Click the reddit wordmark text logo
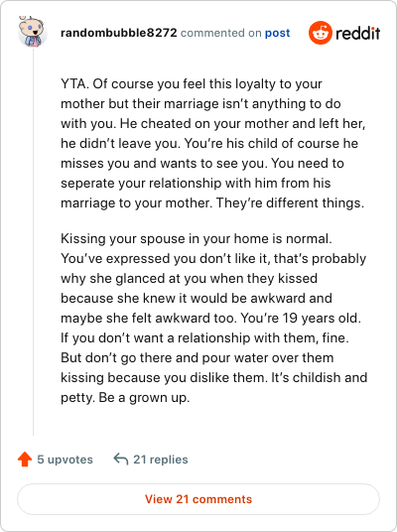This screenshot has height=532, width=397. (x=358, y=34)
